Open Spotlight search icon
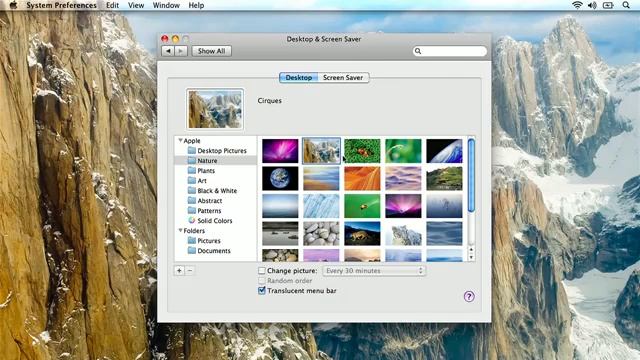The height and width of the screenshot is (360, 640). [x=626, y=5]
